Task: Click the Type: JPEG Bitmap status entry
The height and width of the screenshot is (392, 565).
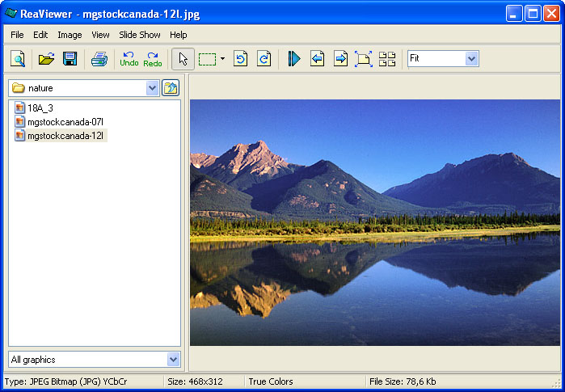Action: point(65,381)
